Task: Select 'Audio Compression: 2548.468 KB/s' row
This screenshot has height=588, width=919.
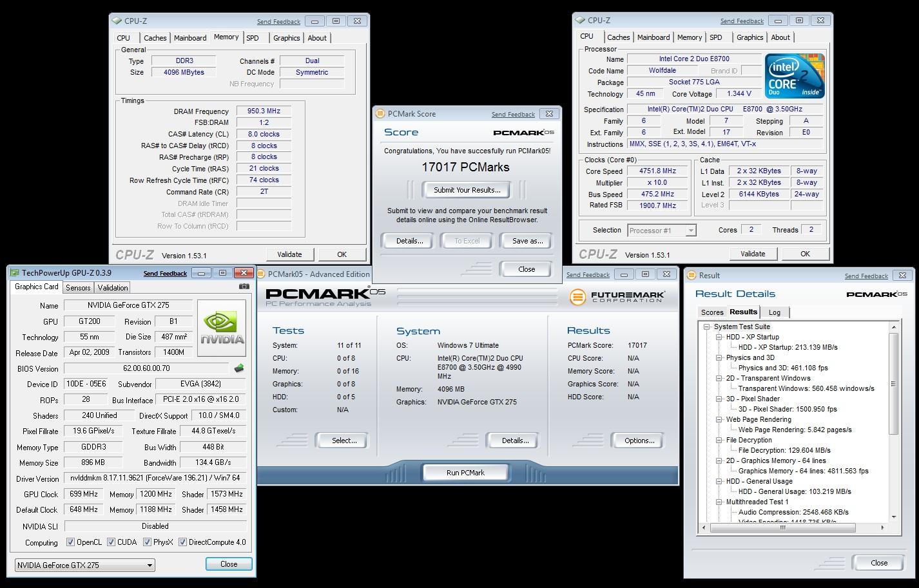Action: click(793, 513)
